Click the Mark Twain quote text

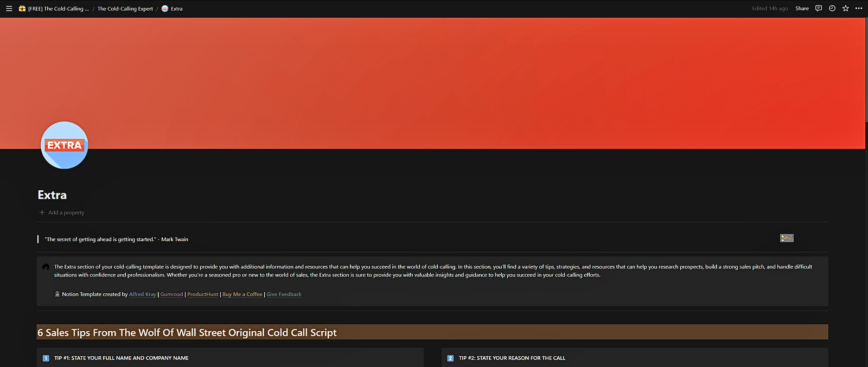116,239
